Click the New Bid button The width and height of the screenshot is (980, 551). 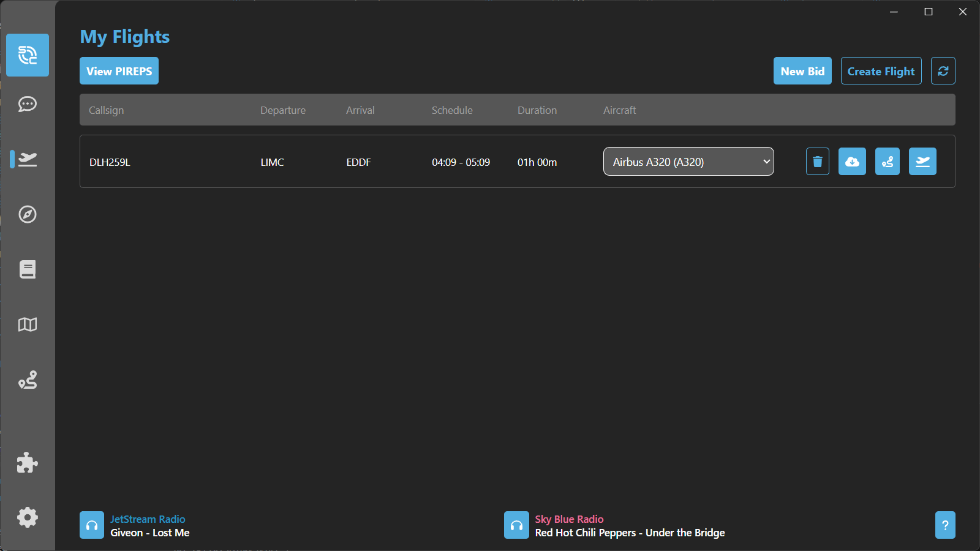[802, 71]
